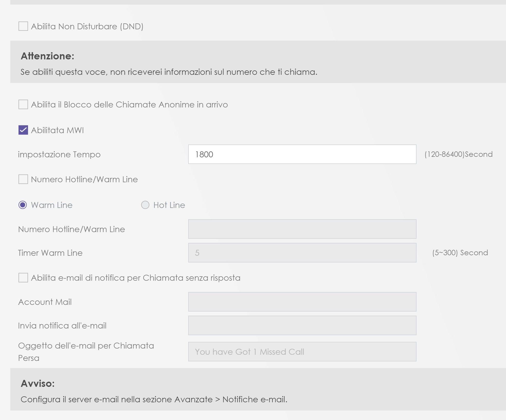Click the 'impostazione Tempo' label text
Viewport: 506px width, 420px height.
pos(59,154)
